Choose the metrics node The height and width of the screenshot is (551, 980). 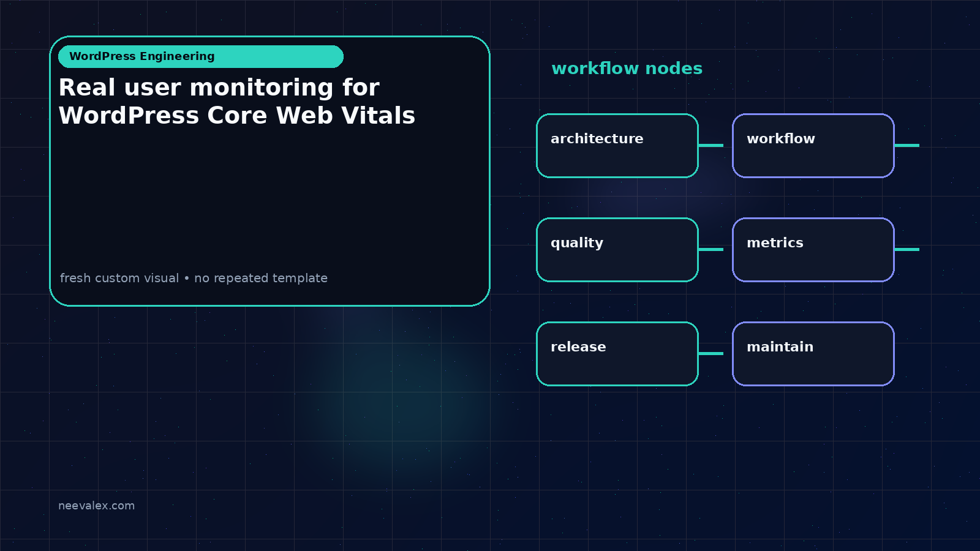click(x=813, y=250)
